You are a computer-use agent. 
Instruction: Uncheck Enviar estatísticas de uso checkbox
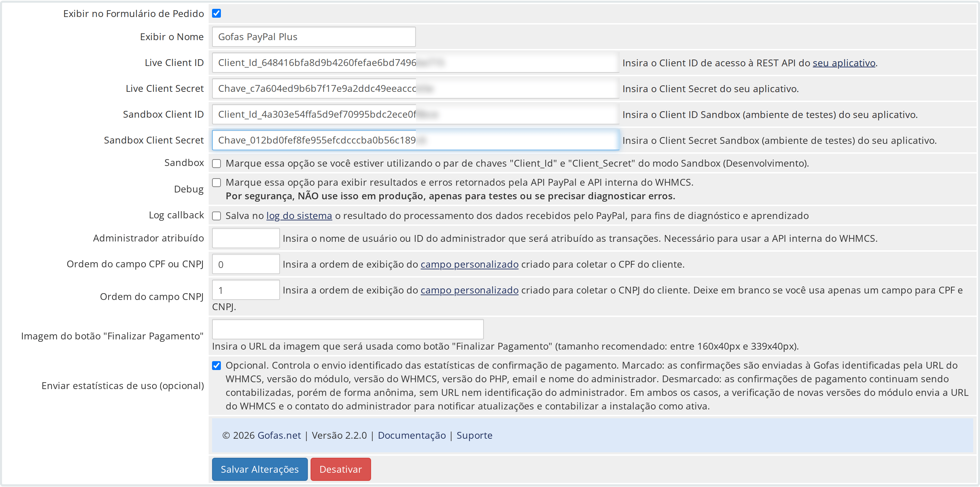(216, 366)
